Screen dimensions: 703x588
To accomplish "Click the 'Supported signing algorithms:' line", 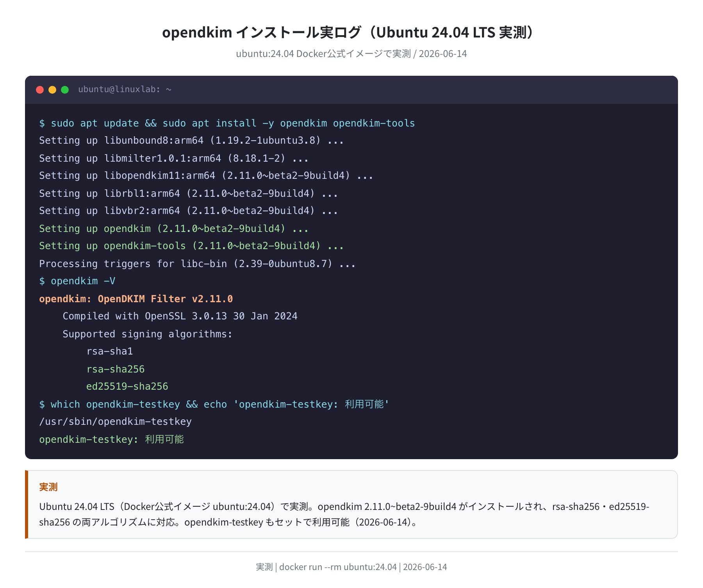I will [148, 334].
